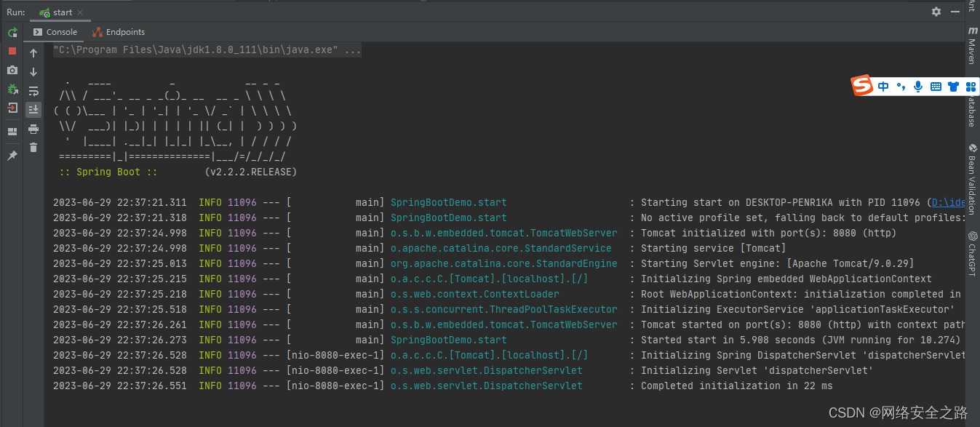
Task: Jump to previous message with up arrow
Action: [x=33, y=53]
